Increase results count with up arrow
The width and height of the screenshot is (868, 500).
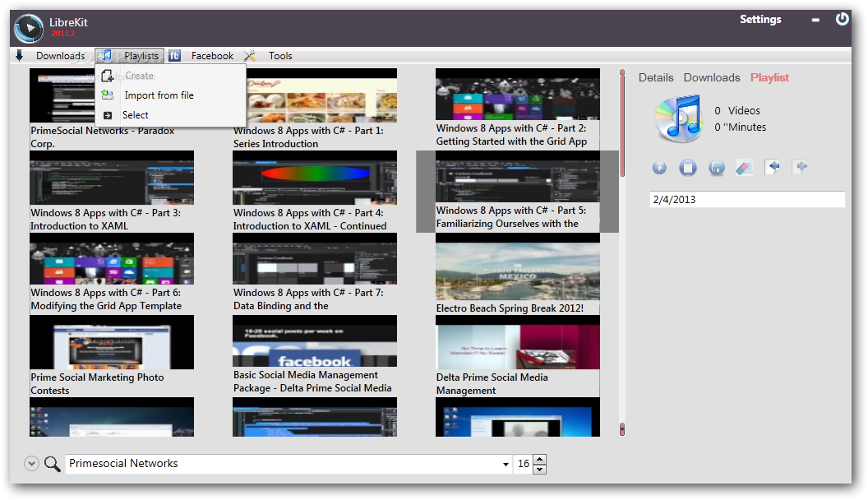click(x=540, y=459)
